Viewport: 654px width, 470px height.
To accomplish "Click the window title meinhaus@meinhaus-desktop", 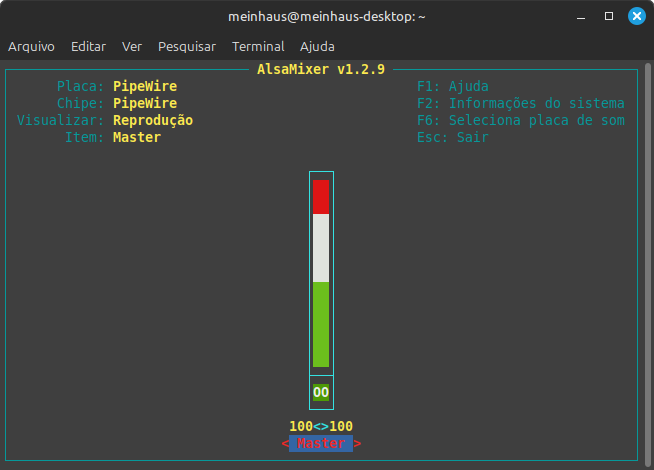I will click(x=327, y=17).
